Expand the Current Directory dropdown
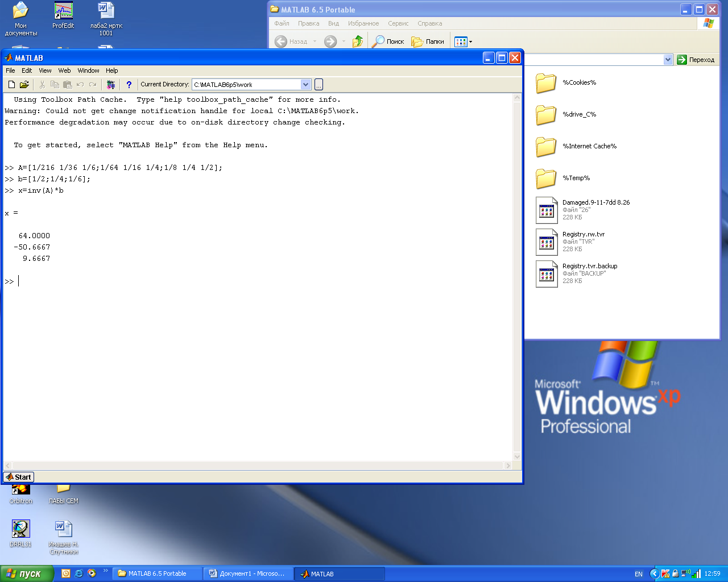 (305, 85)
